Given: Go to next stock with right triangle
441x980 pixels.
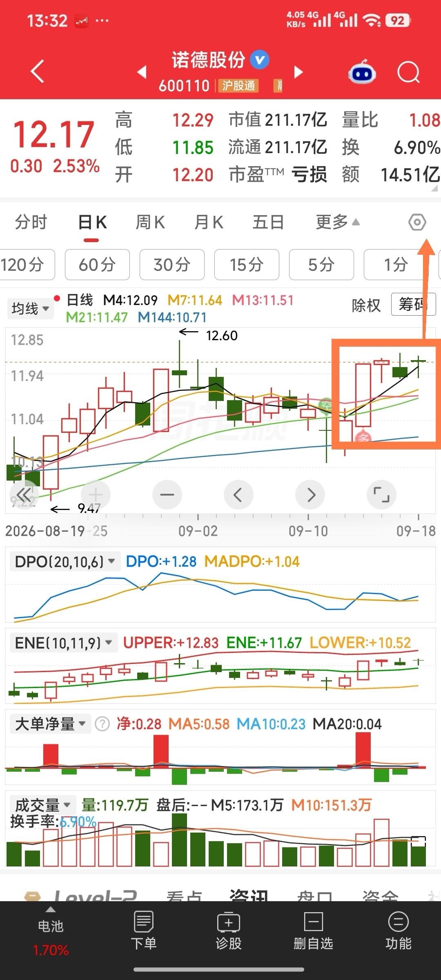Looking at the screenshot, I should click(299, 72).
